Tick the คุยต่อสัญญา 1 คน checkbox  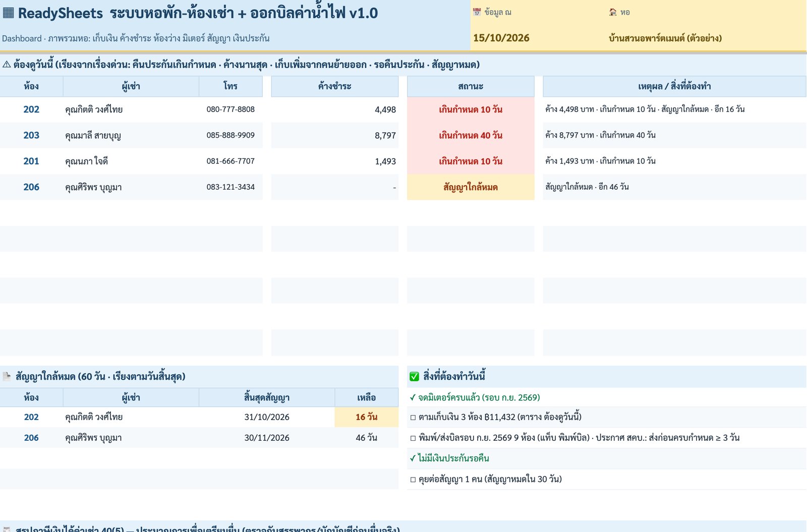click(x=413, y=480)
